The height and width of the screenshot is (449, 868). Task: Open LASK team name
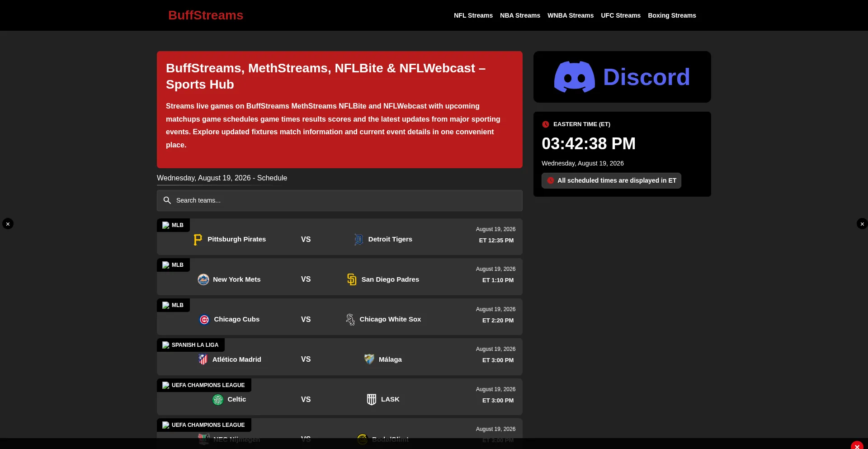pos(390,399)
